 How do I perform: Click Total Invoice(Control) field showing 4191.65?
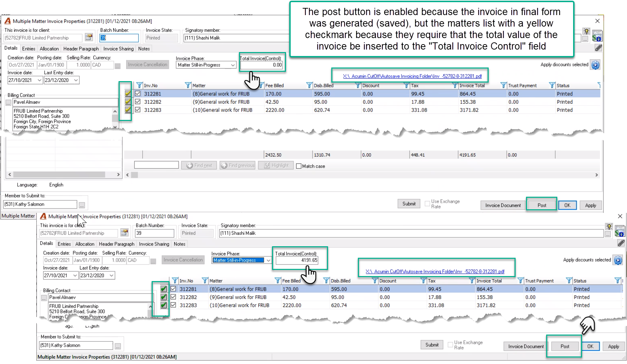pos(297,260)
